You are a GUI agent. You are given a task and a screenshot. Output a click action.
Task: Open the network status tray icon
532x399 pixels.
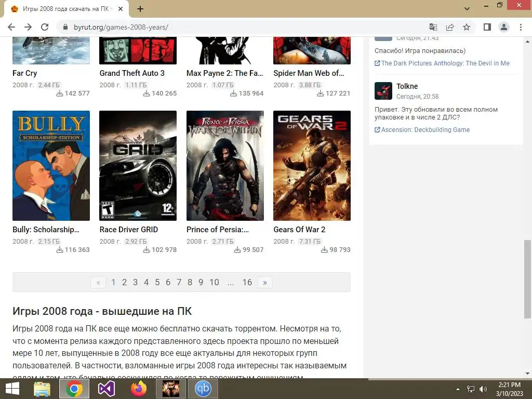tap(471, 389)
